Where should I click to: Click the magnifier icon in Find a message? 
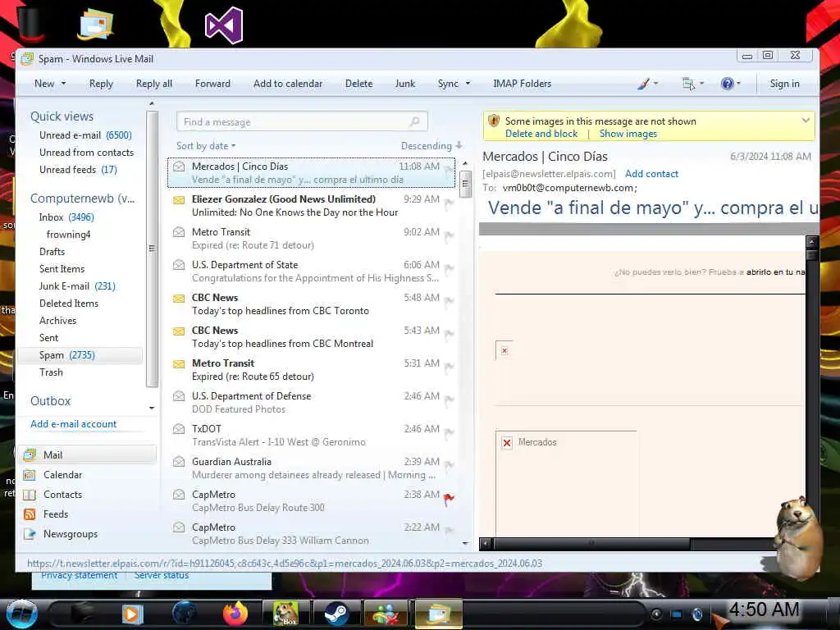pyautogui.click(x=414, y=121)
